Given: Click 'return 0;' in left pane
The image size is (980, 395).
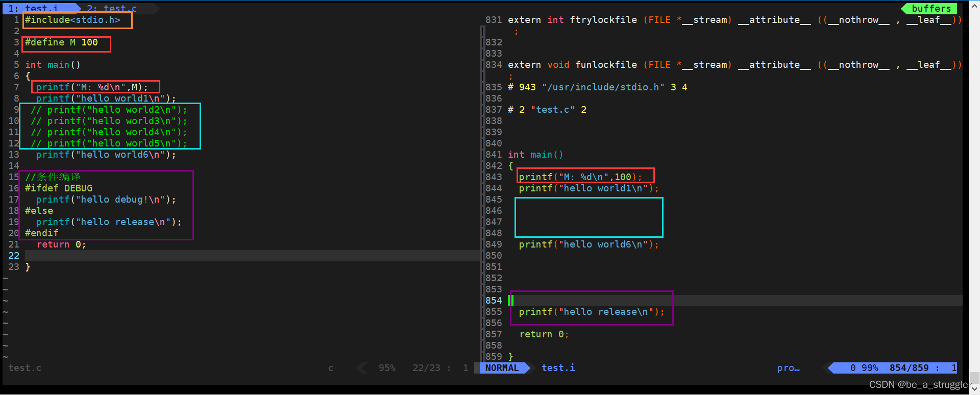Looking at the screenshot, I should (x=61, y=244).
